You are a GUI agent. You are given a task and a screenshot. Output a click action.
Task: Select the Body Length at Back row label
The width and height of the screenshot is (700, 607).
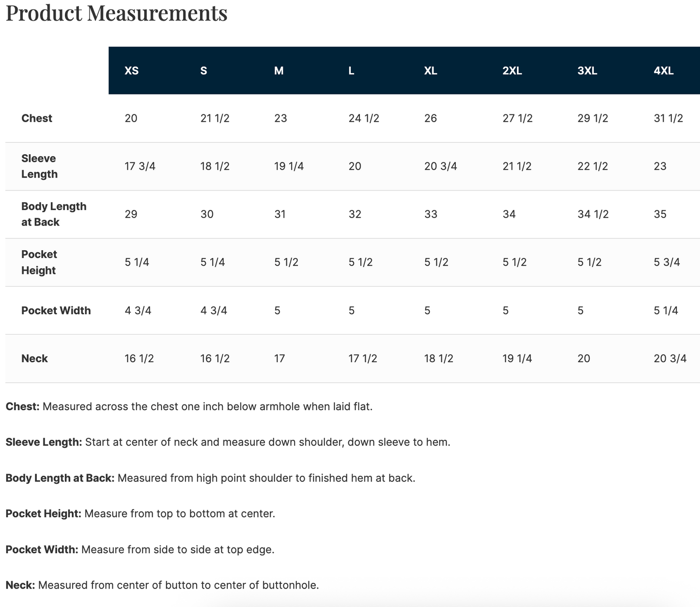pos(54,214)
